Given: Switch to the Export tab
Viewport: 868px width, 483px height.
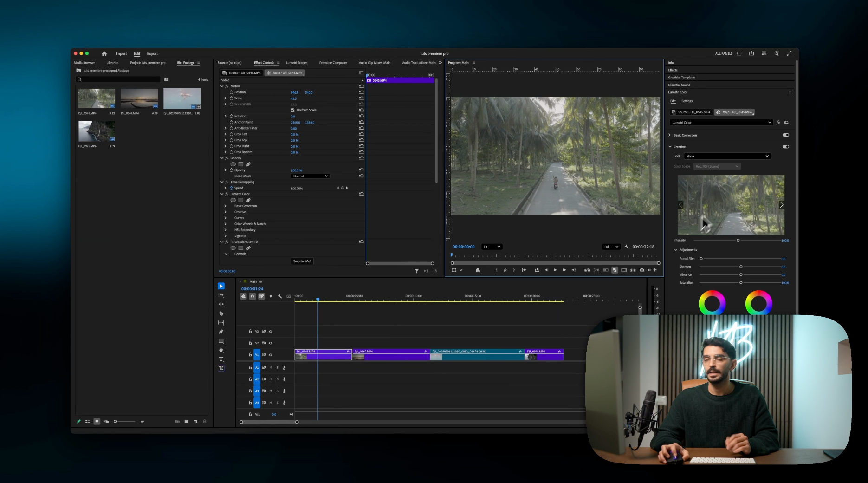Looking at the screenshot, I should (152, 54).
